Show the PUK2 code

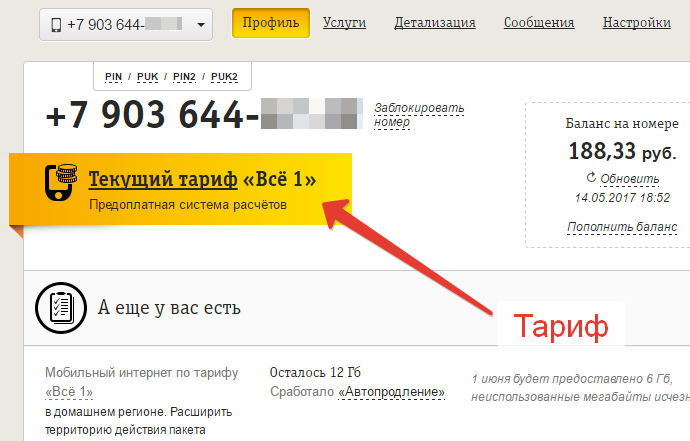click(x=224, y=77)
